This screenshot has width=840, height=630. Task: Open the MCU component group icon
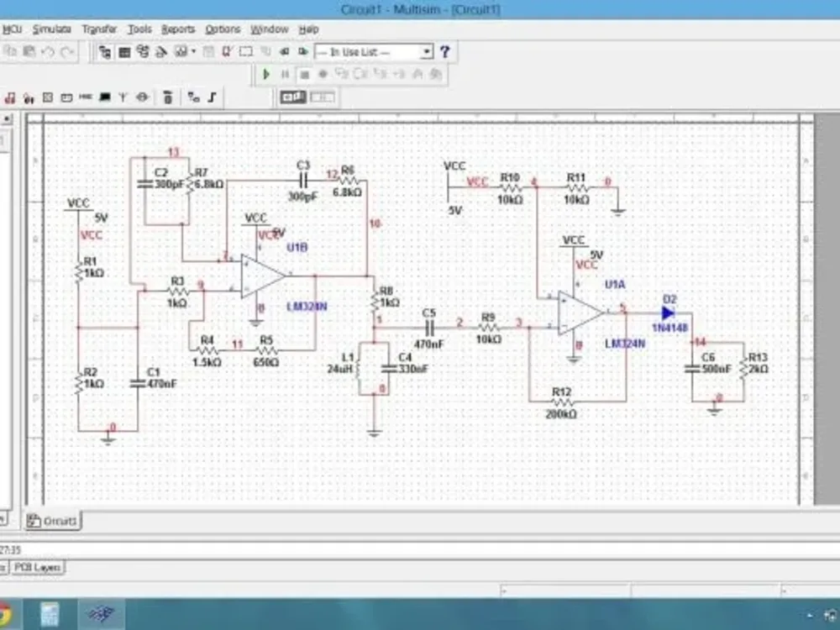click(168, 97)
